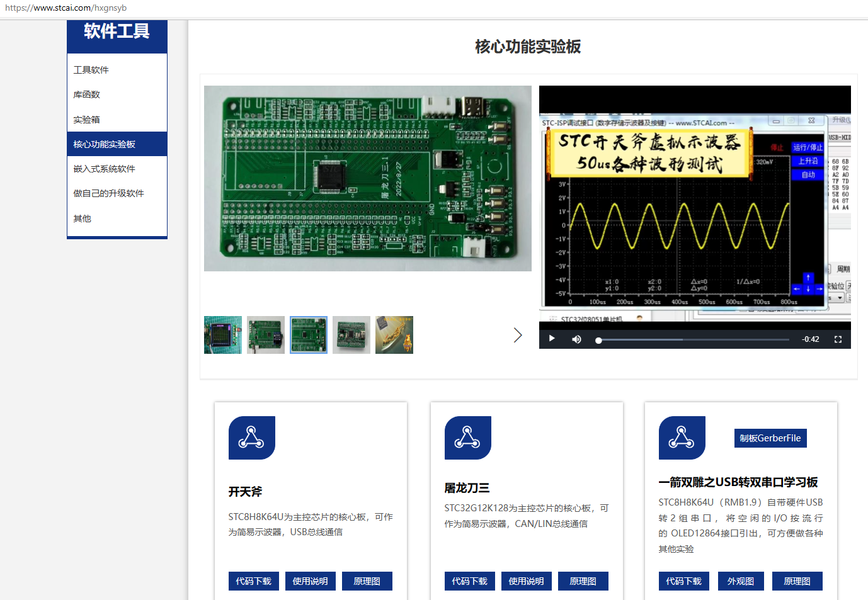Enter video fullscreen mode
Image resolution: width=868 pixels, height=600 pixels.
click(838, 339)
